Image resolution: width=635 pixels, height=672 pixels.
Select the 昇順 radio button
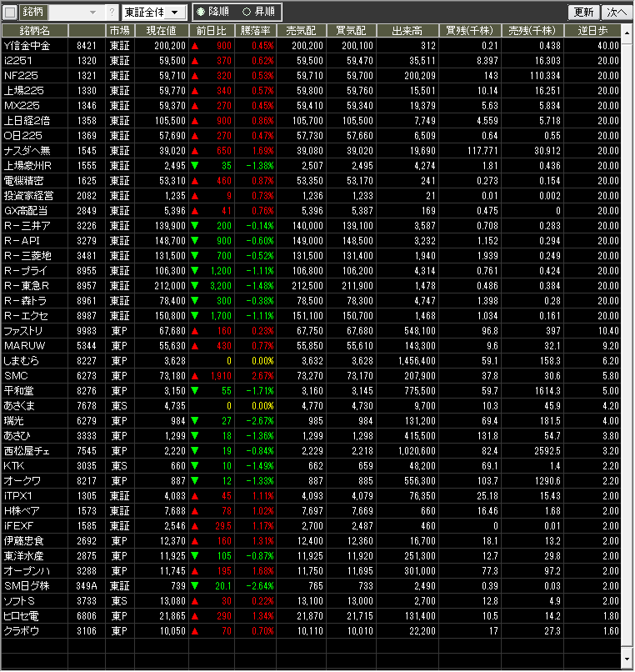[246, 13]
